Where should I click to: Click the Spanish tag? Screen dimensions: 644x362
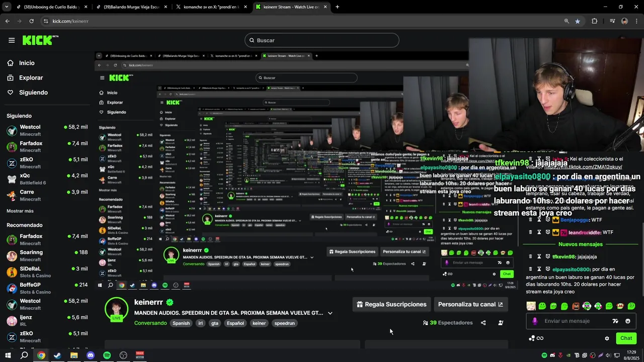(181, 323)
